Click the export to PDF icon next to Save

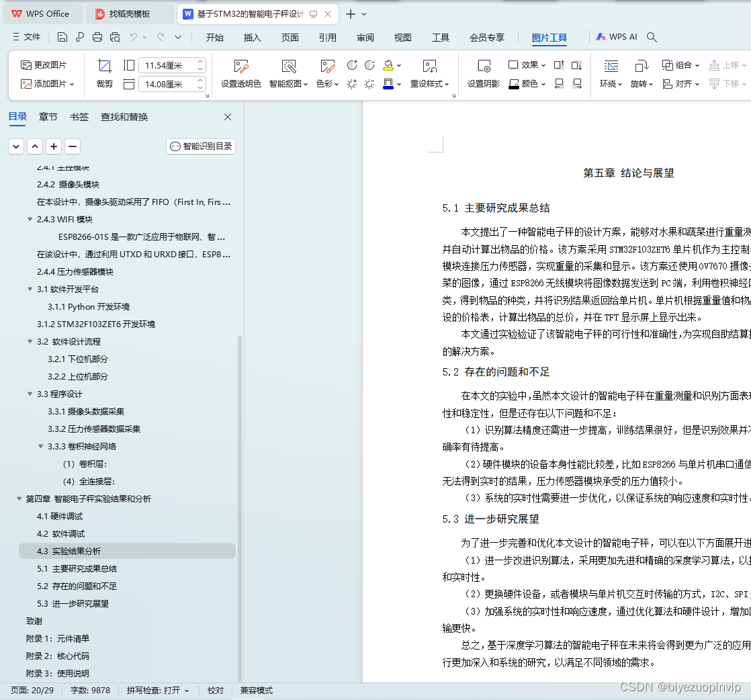point(79,37)
